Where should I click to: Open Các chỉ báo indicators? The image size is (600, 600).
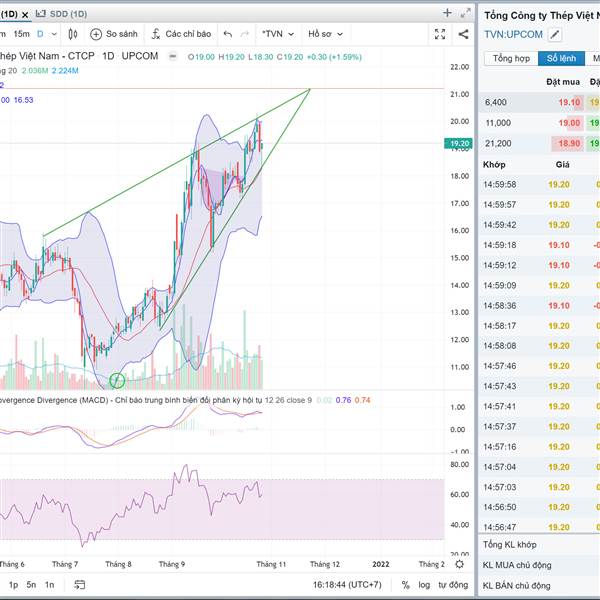pyautogui.click(x=181, y=34)
